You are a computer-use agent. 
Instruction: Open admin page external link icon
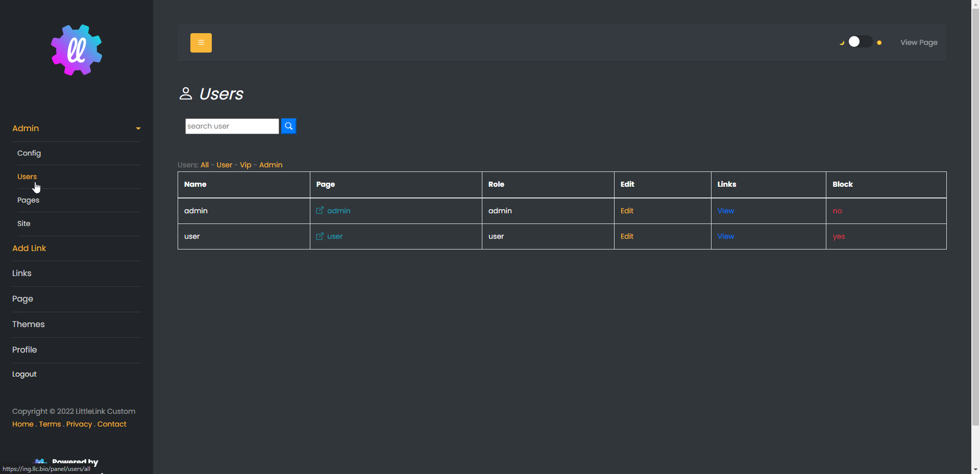(320, 211)
